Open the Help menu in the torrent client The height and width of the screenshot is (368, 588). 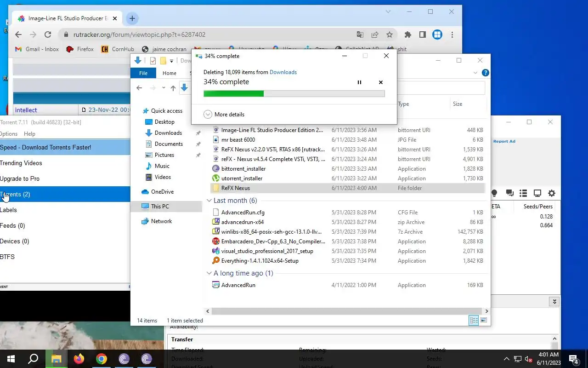tap(29, 134)
